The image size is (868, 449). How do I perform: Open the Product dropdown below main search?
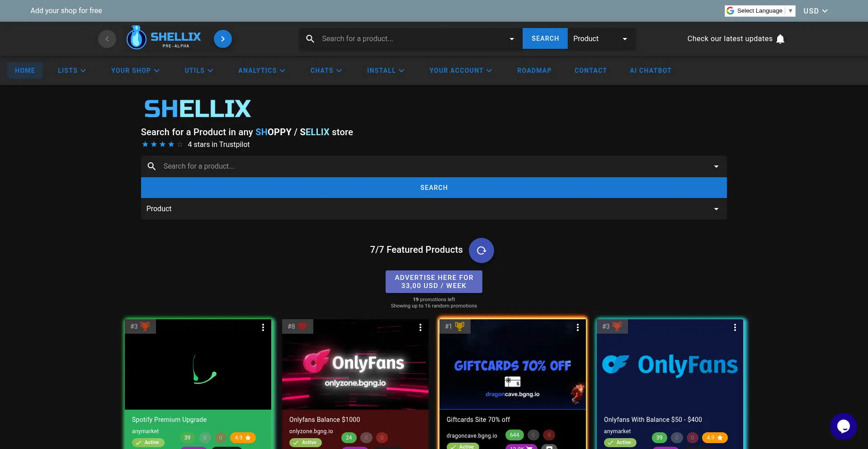[x=434, y=209]
